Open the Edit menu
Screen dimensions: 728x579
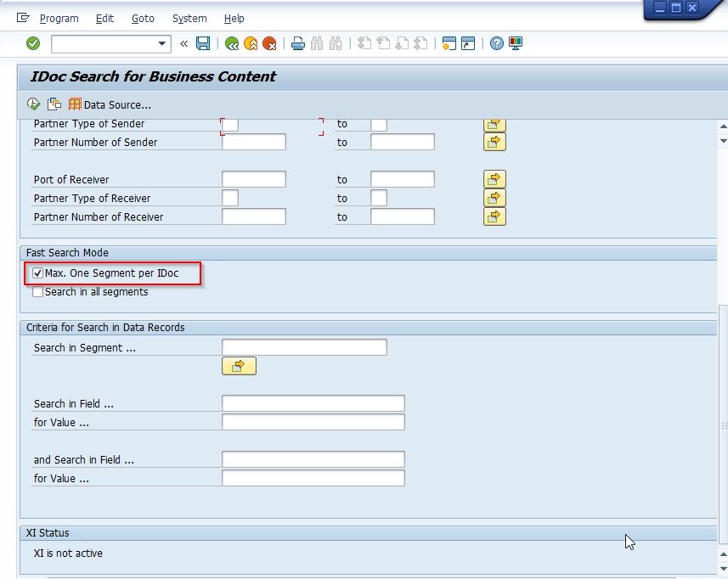pos(104,18)
